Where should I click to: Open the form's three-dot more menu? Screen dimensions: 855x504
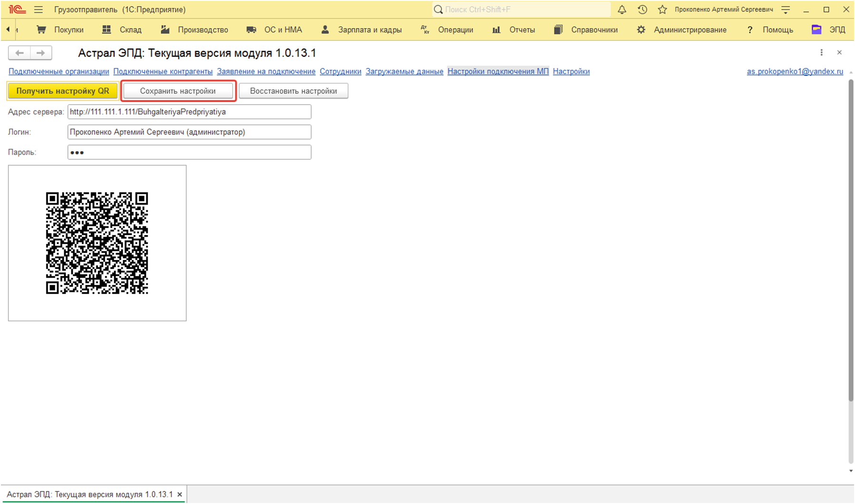[821, 52]
